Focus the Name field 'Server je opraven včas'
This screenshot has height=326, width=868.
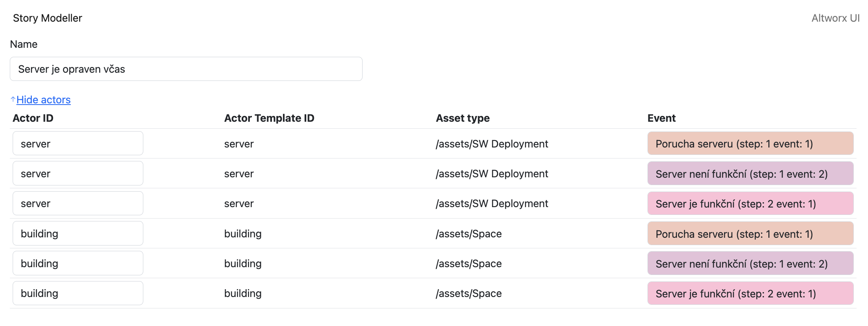point(186,69)
